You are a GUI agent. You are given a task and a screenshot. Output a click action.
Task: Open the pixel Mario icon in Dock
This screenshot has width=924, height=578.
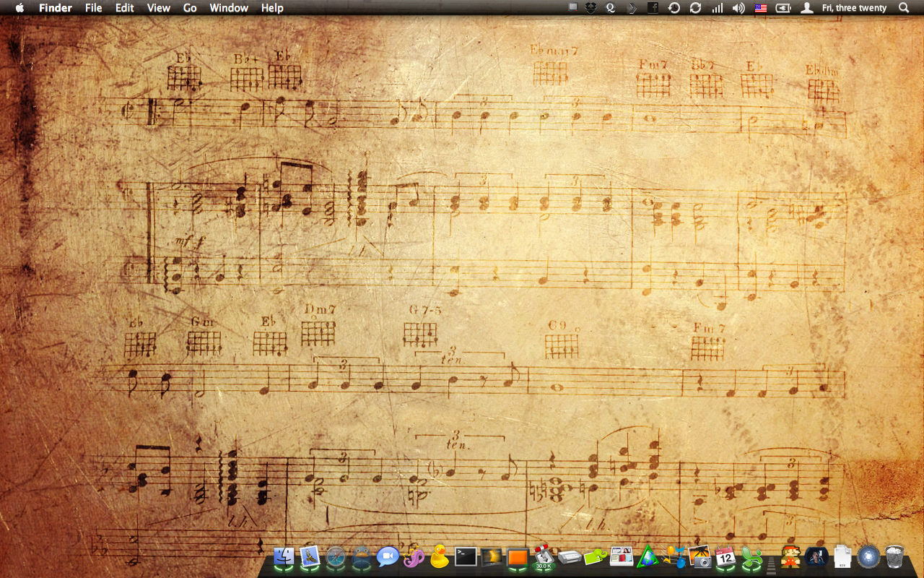tap(790, 557)
